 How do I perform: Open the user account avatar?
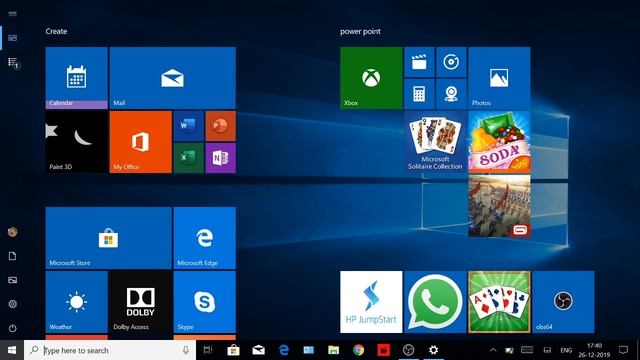(x=12, y=232)
